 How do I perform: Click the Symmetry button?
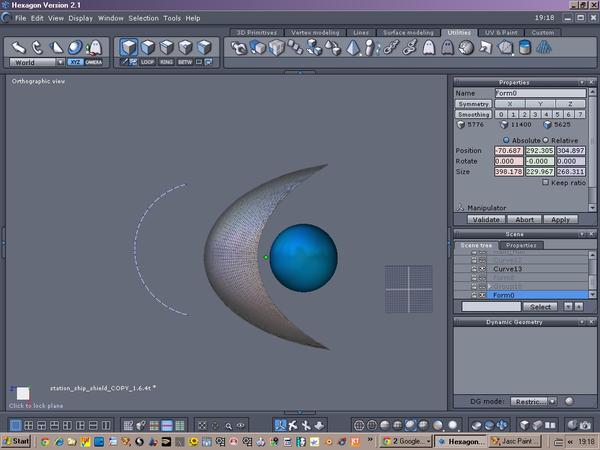(473, 104)
